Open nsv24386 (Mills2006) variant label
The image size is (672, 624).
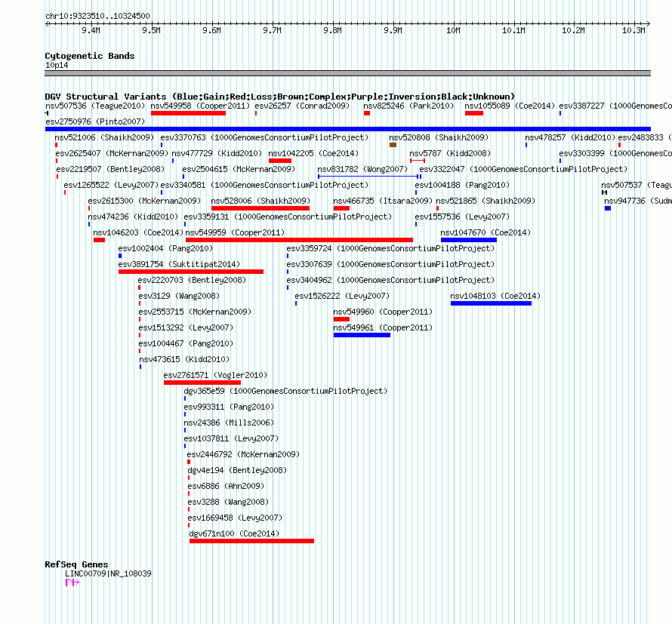point(229,423)
